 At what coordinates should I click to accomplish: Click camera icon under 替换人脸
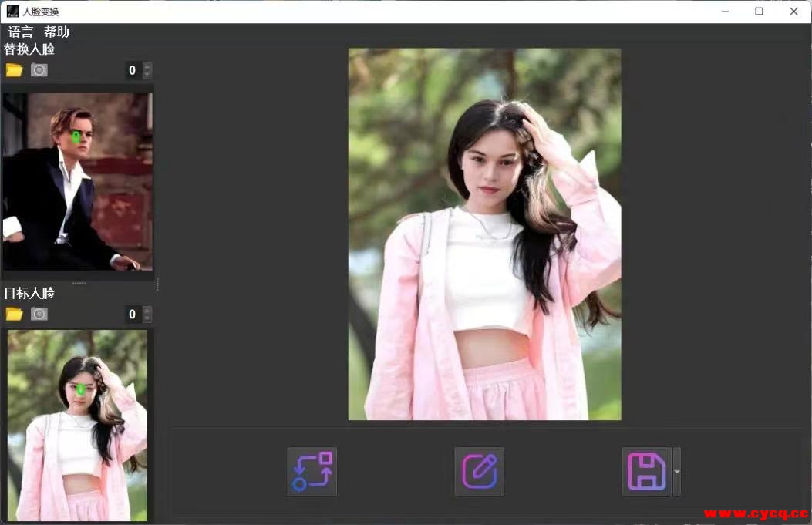(39, 70)
